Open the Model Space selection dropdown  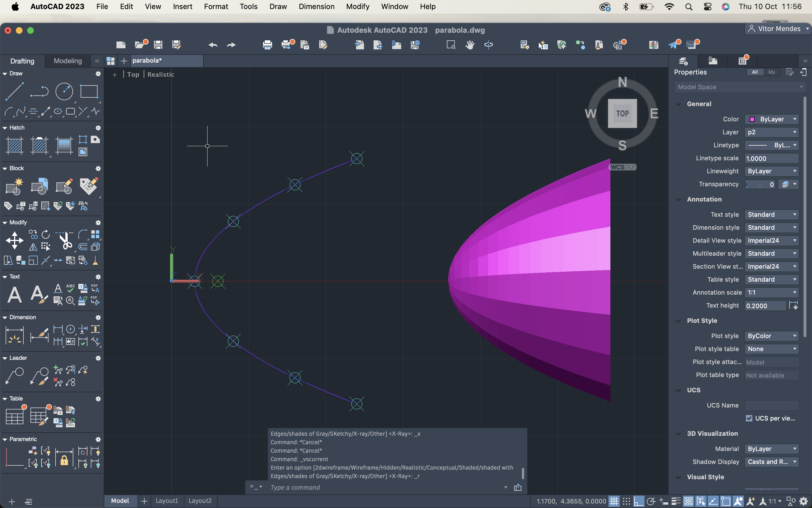click(x=740, y=87)
